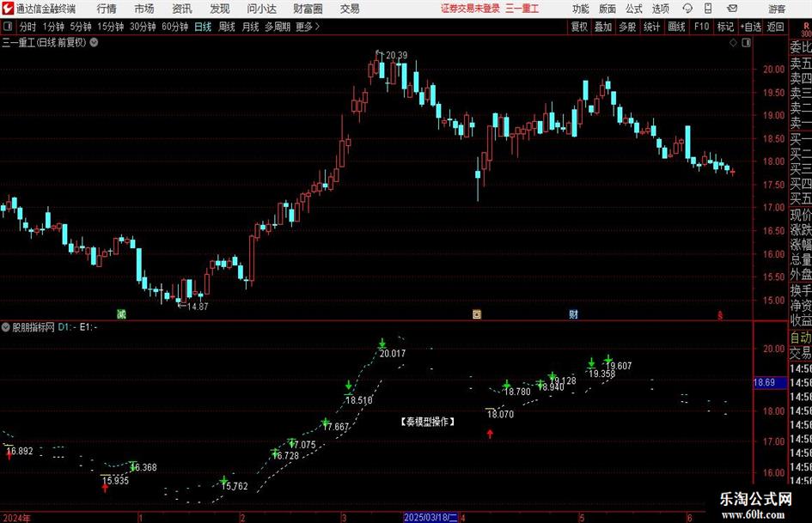This screenshot has height=523, width=812.
Task: Click the 14.87 low price label
Action: tap(198, 307)
